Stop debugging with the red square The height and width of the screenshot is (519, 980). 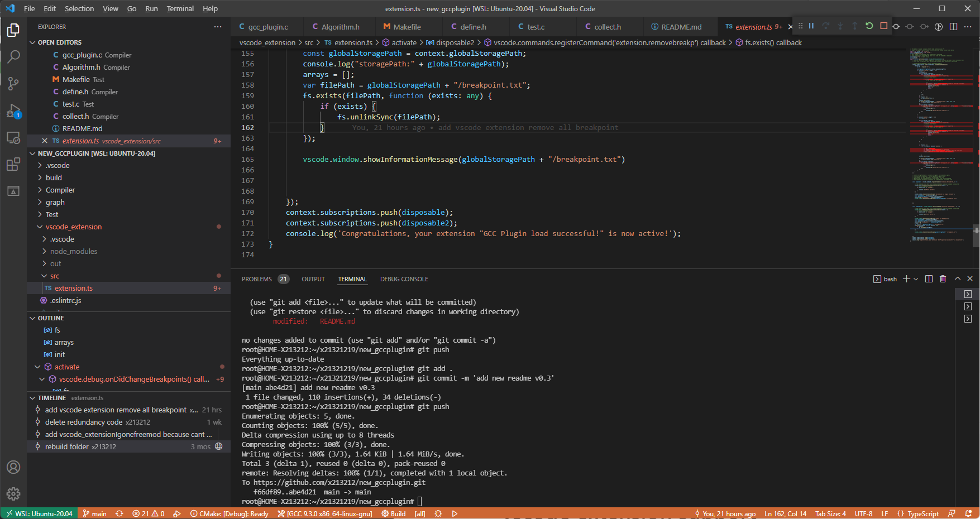click(883, 26)
